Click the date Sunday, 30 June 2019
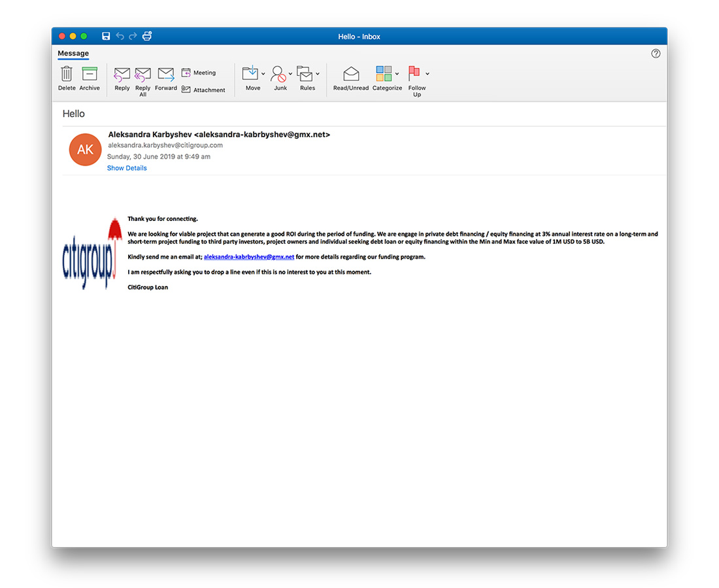Viewport: 719px width, 588px height. point(159,157)
